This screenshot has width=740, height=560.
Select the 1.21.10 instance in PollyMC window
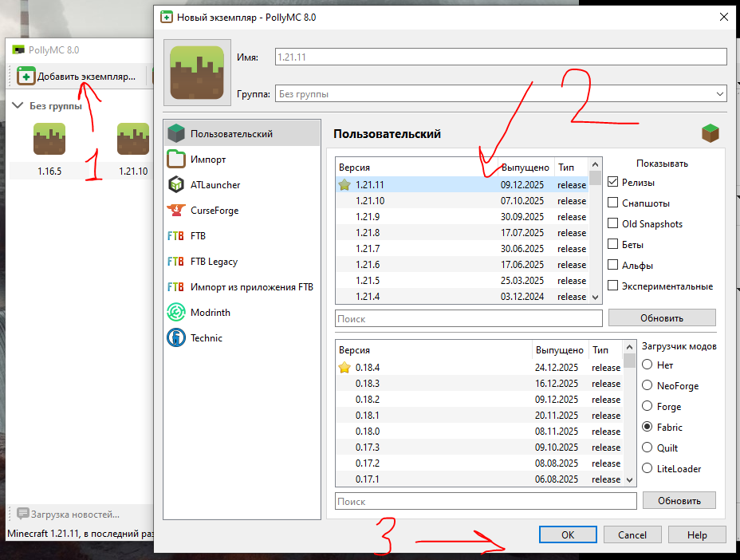coord(133,150)
